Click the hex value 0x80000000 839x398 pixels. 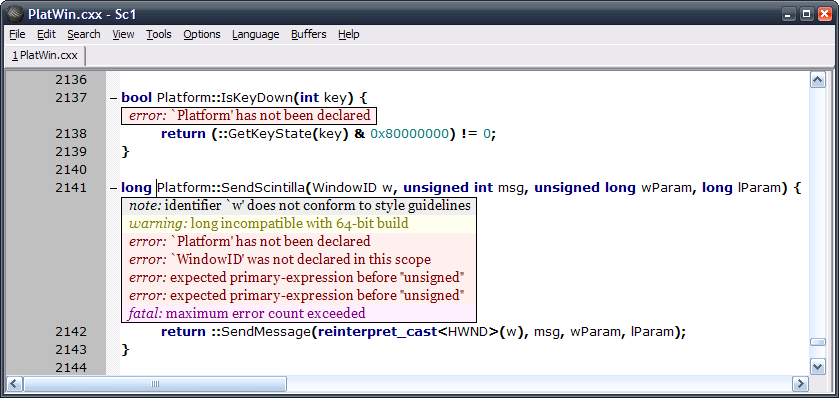(409, 134)
